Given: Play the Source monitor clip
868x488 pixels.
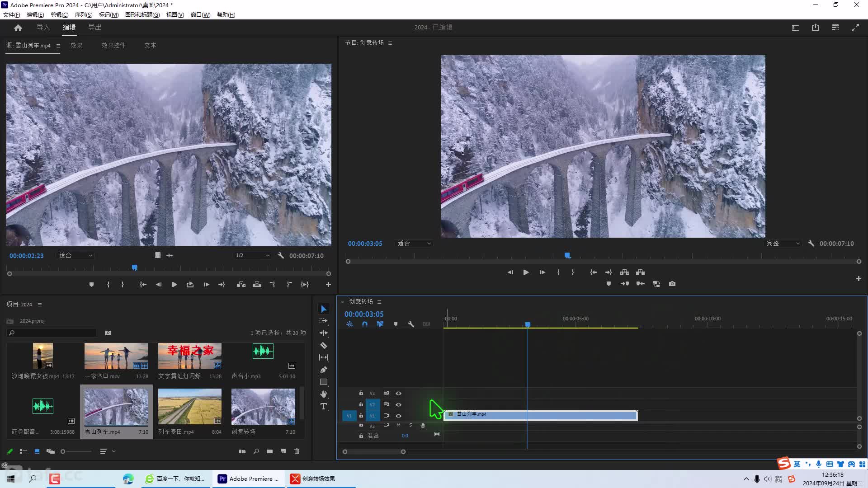Looking at the screenshot, I should tap(174, 284).
